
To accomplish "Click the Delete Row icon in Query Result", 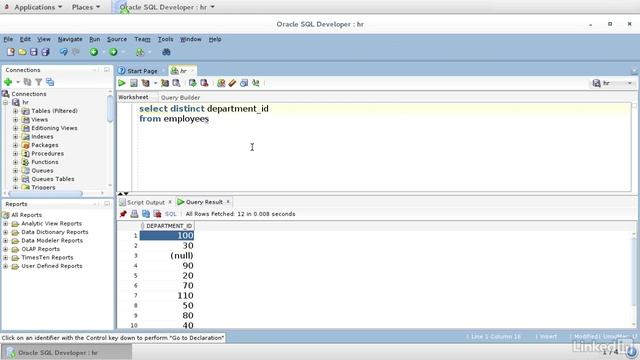I will coord(157,214).
